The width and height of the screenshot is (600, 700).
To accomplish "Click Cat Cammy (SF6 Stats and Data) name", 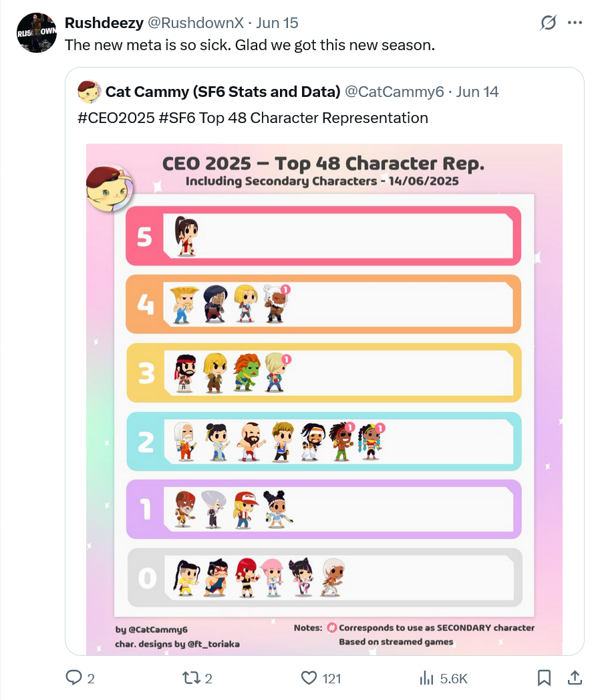I will [222, 92].
